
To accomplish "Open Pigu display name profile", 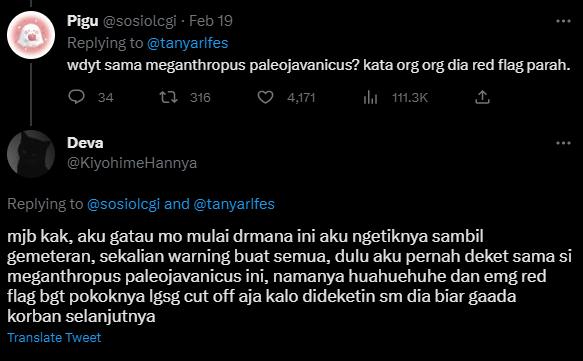I will click(x=83, y=21).
